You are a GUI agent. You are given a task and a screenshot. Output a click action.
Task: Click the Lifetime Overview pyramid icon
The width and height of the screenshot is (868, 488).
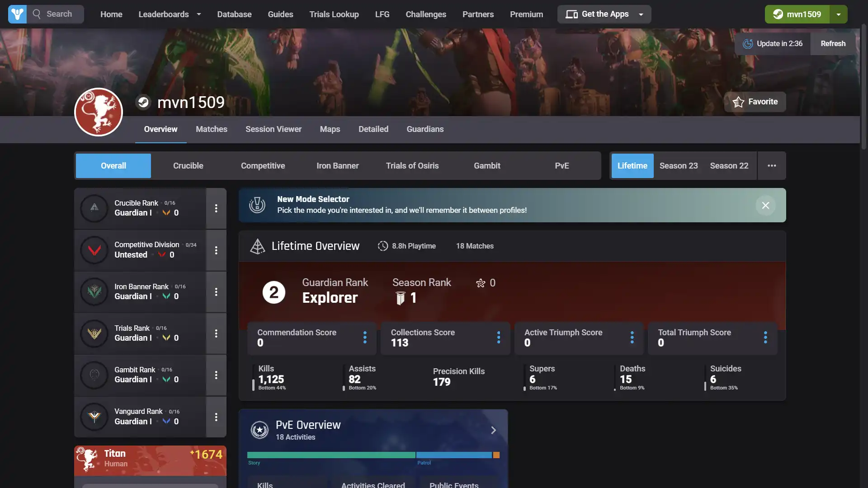[x=257, y=246]
